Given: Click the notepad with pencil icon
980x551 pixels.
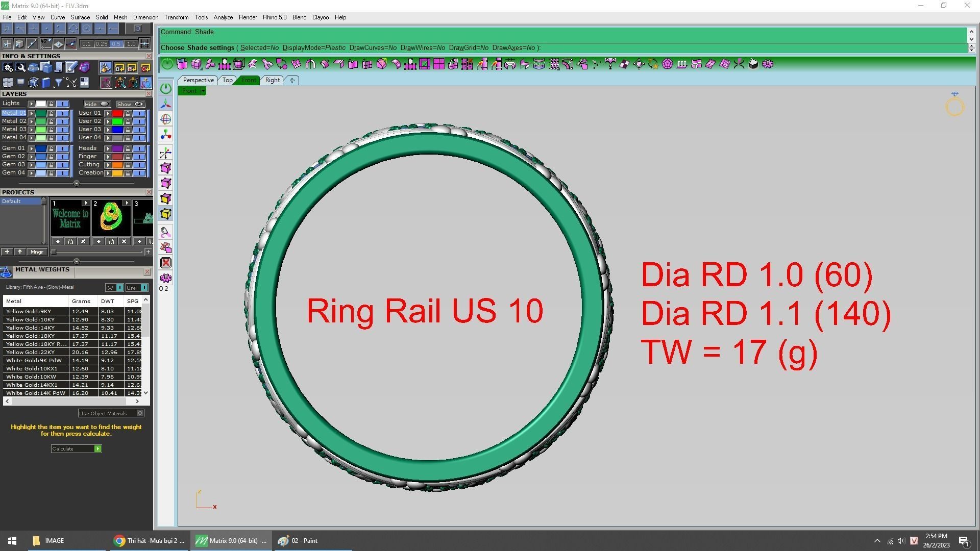Looking at the screenshot, I should coord(71,67).
